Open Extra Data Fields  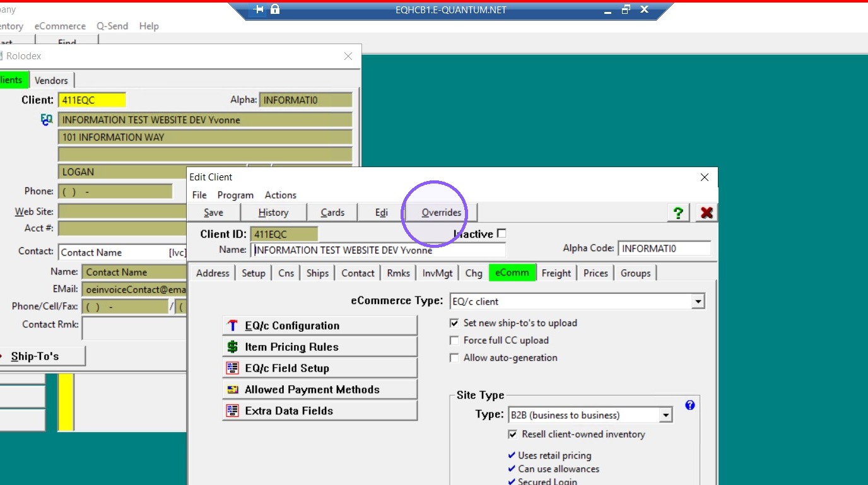(320, 411)
